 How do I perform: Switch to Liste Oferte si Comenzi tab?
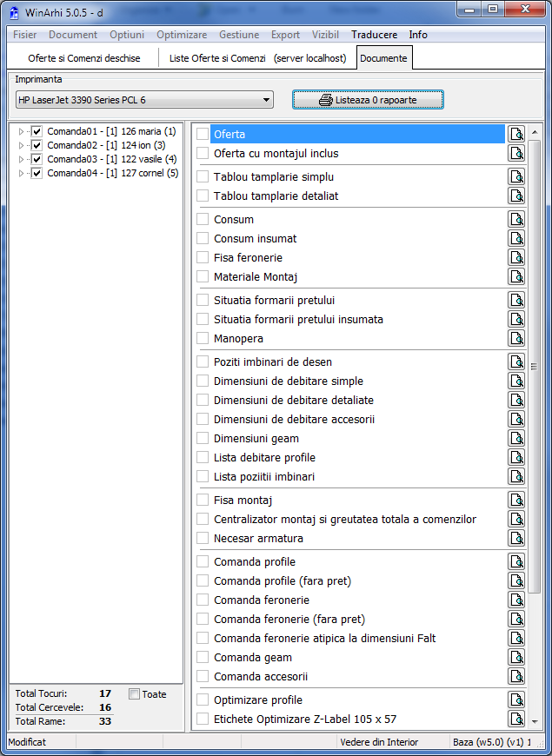(257, 58)
